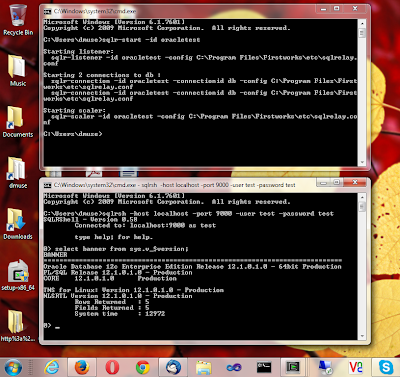This screenshot has height=377, width=400.
Task: Click the 'Fields Returned : 5' line
Action: [112, 308]
